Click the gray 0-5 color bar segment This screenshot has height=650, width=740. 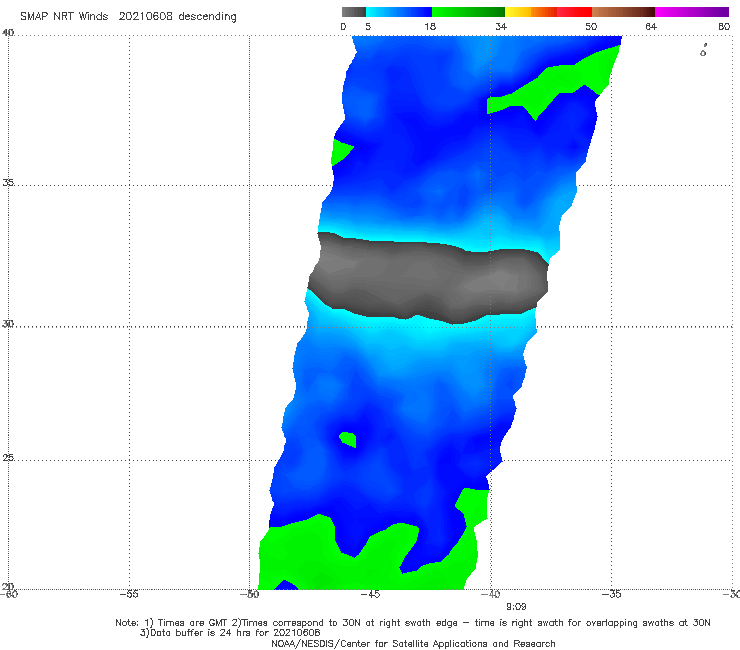click(x=353, y=12)
